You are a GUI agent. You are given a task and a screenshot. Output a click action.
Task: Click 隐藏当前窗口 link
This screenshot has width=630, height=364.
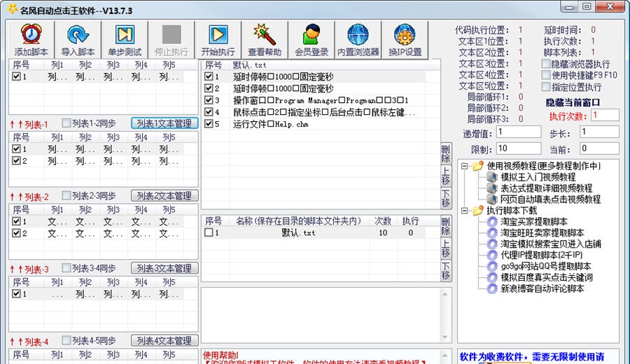click(573, 103)
